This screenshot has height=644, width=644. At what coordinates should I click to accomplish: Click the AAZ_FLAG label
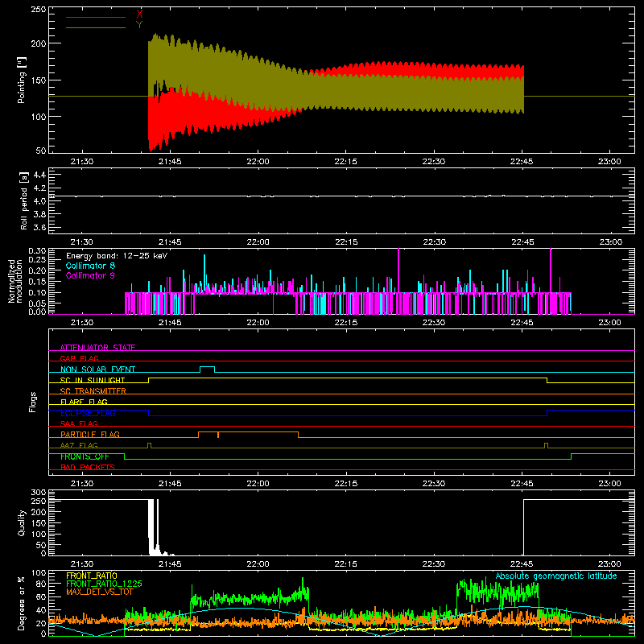pos(79,445)
